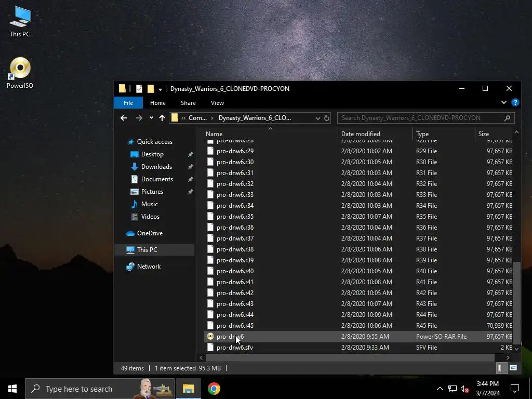
Task: Click the search magnifier icon
Action: point(507,118)
